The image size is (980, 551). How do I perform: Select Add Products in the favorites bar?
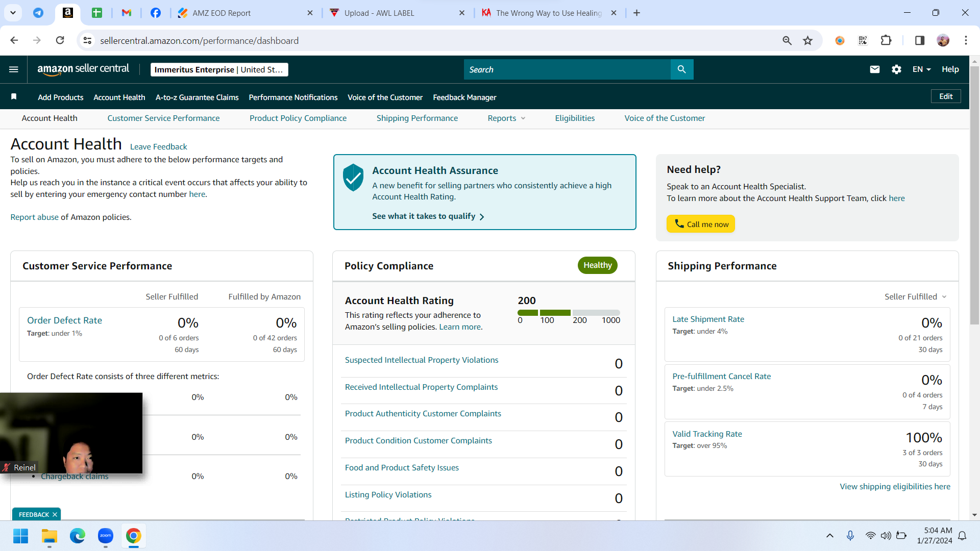(x=60, y=97)
